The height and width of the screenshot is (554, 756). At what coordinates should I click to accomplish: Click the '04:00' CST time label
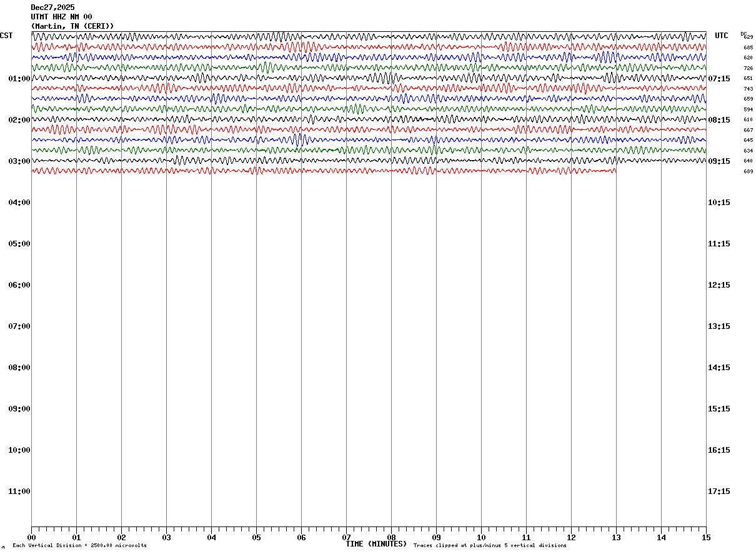19,203
